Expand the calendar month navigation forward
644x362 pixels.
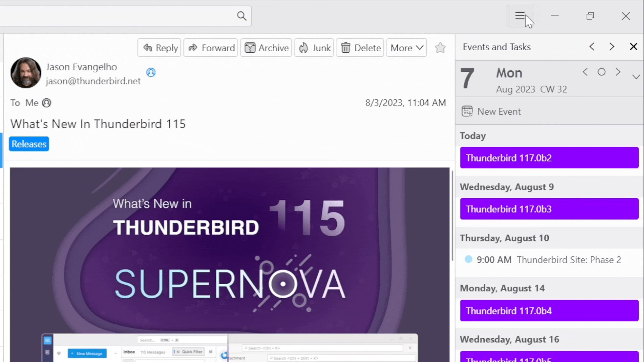618,72
